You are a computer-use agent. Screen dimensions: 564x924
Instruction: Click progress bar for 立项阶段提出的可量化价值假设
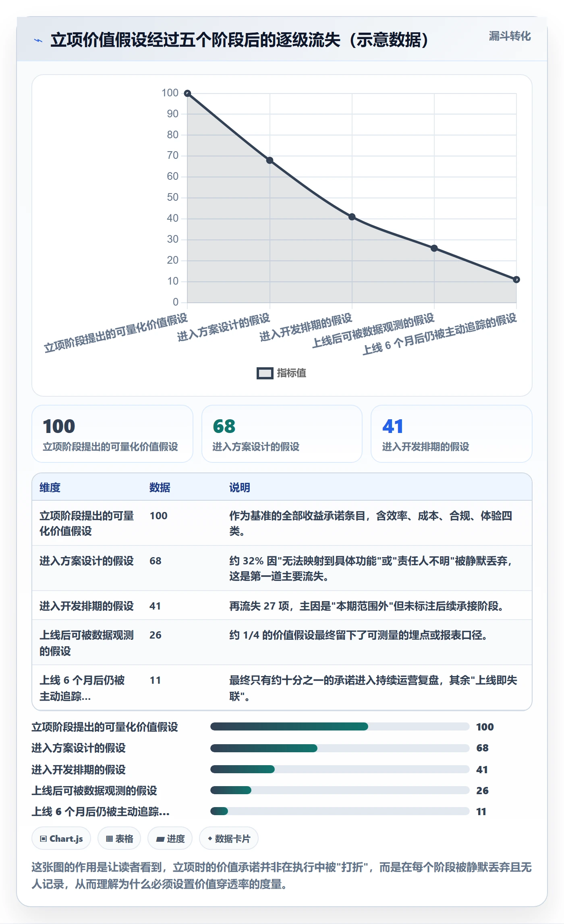(x=340, y=726)
